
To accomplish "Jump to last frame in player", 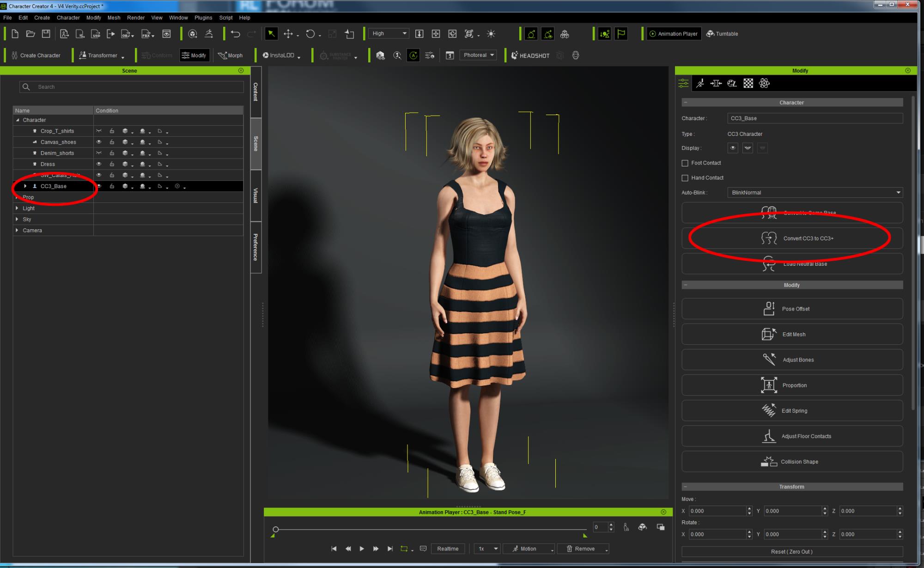I will 390,549.
